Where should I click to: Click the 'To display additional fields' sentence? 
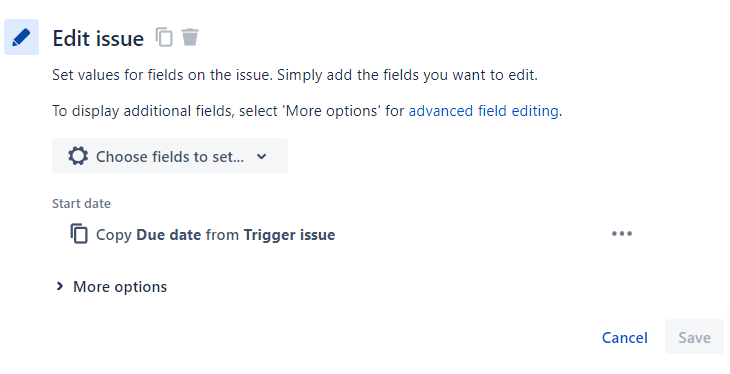pyautogui.click(x=307, y=111)
